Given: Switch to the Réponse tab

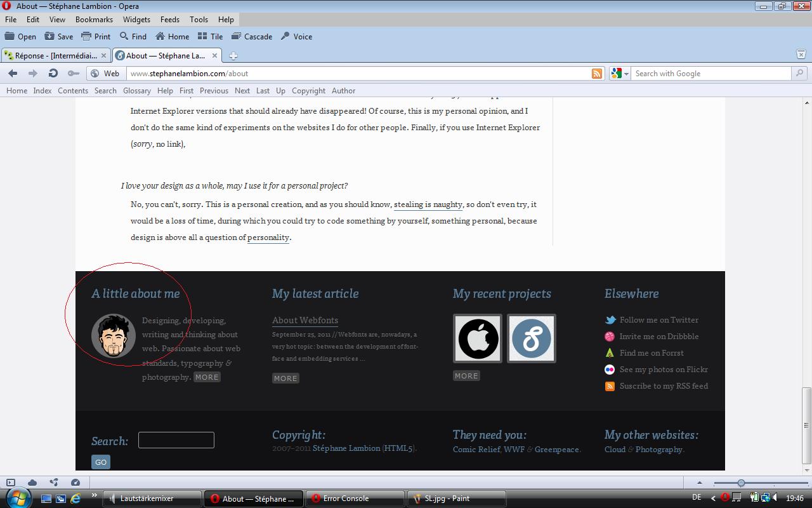Looking at the screenshot, I should (56, 56).
